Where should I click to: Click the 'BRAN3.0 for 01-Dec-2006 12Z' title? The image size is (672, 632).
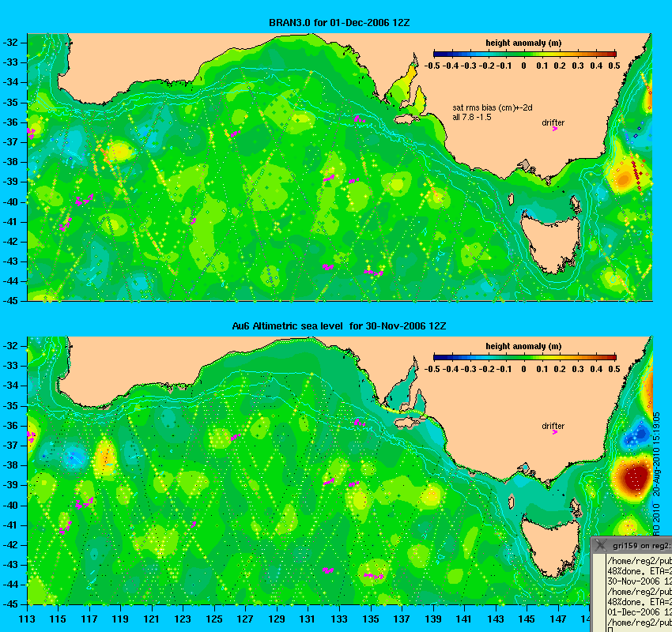pyautogui.click(x=339, y=23)
